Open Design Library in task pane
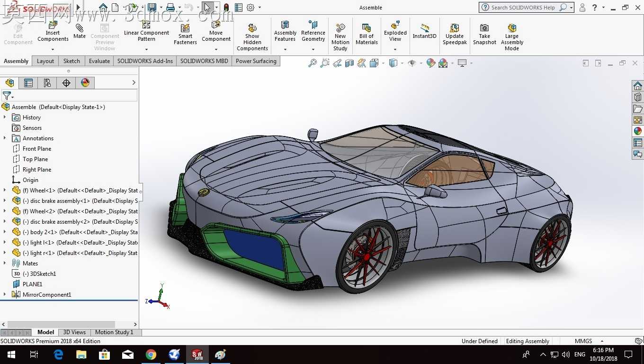The image size is (644, 364). pos(638,97)
